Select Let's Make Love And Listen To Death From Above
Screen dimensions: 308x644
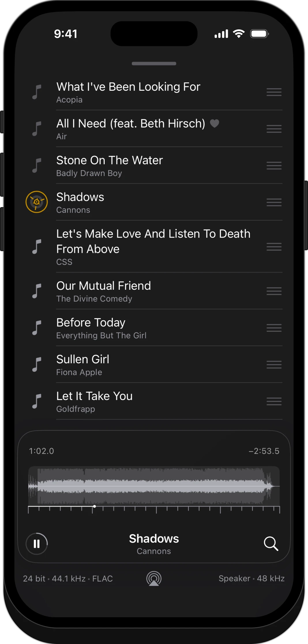[x=154, y=247]
